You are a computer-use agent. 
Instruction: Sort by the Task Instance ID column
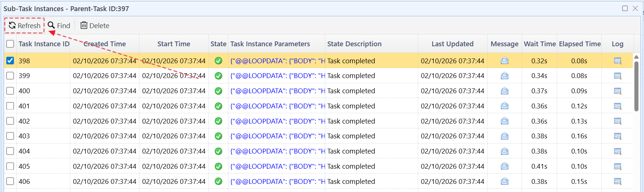pos(44,44)
